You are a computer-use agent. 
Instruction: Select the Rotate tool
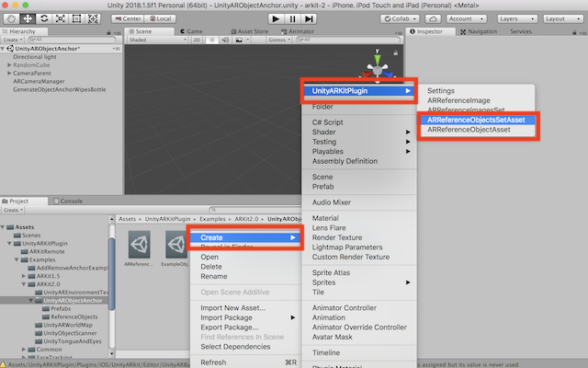44,18
